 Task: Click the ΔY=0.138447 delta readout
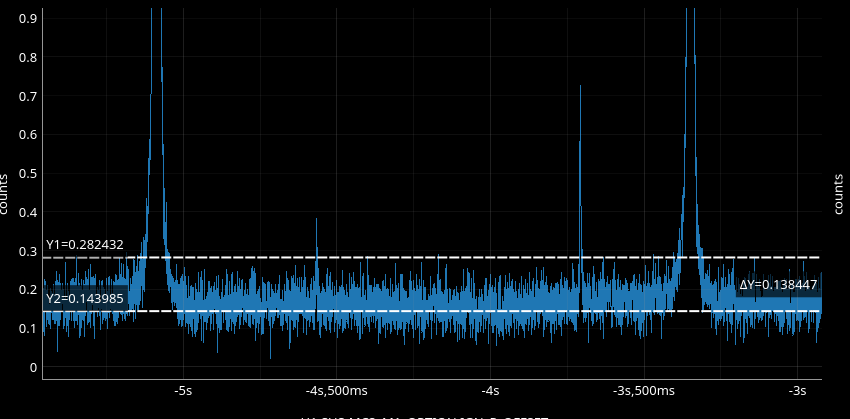point(778,286)
